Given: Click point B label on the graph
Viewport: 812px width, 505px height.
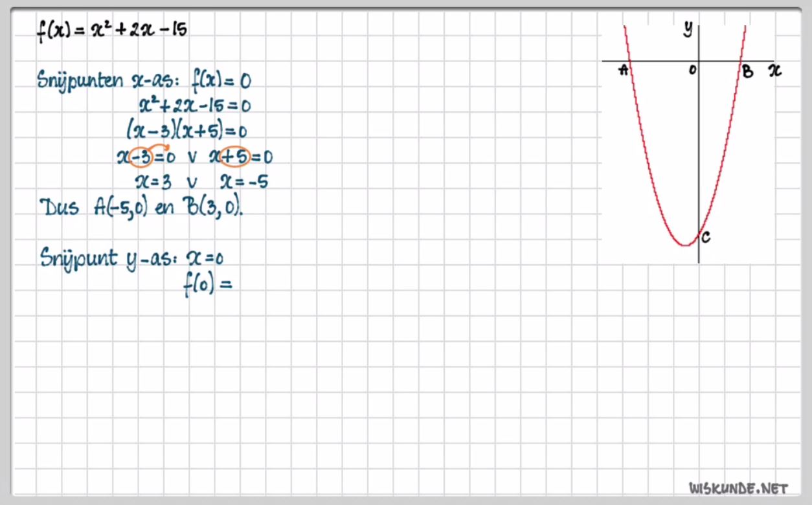Looking at the screenshot, I should click(747, 72).
